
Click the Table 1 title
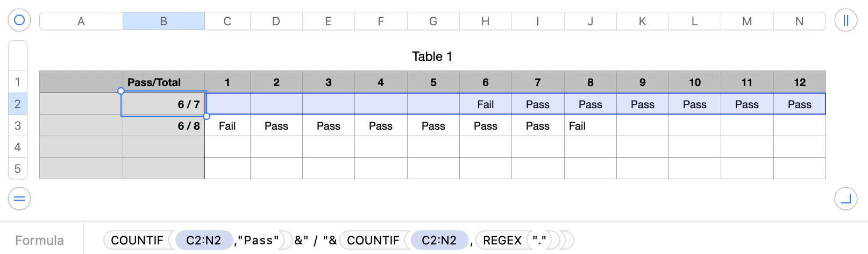tap(432, 57)
